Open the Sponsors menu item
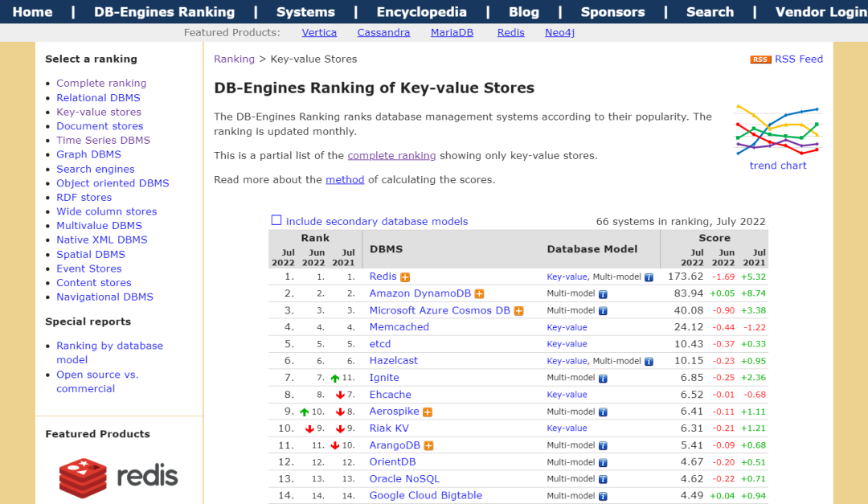This screenshot has height=504, width=868. click(612, 11)
